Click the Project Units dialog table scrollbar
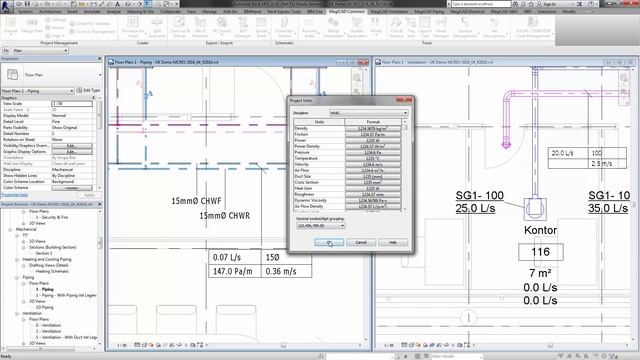The height and width of the screenshot is (360, 640). point(405,165)
